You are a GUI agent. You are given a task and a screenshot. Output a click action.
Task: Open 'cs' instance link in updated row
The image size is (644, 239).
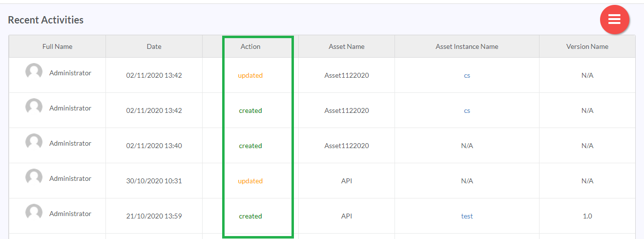coord(467,75)
